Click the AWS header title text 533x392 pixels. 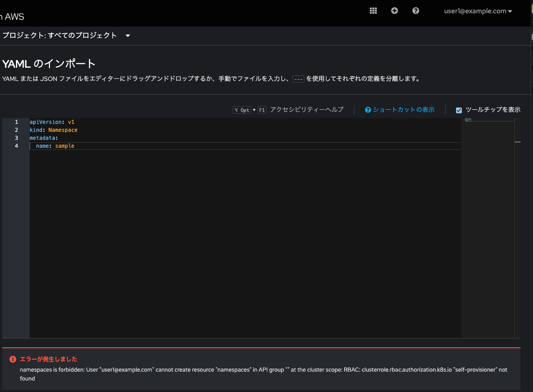pyautogui.click(x=12, y=17)
